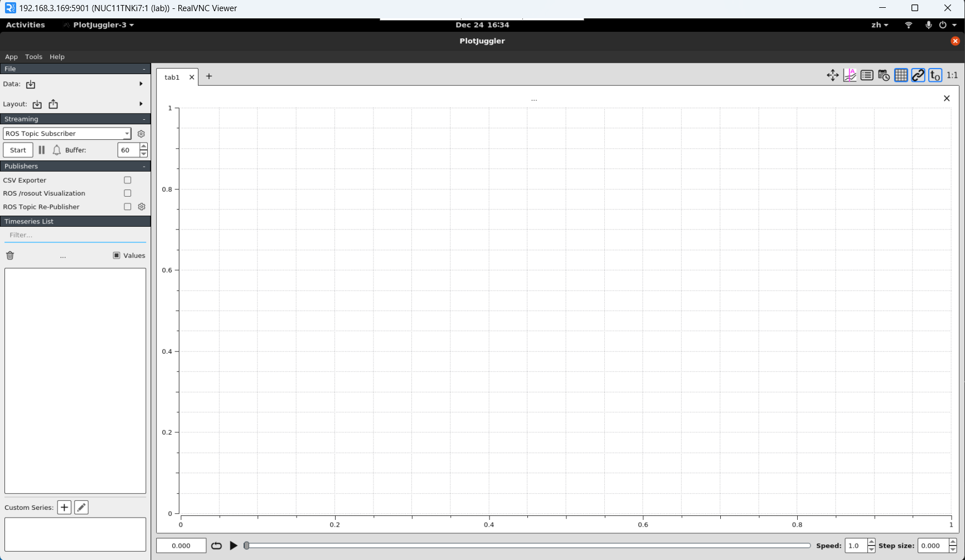Screen dimensions: 965x560
Task: Toggle the Values checkbox
Action: [x=117, y=255]
